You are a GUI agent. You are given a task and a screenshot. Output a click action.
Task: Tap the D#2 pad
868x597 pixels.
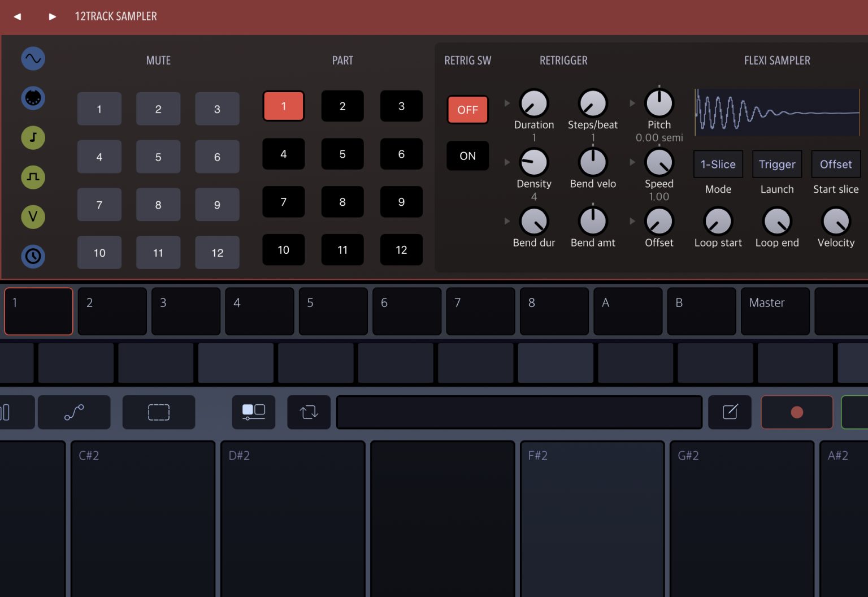(x=293, y=519)
